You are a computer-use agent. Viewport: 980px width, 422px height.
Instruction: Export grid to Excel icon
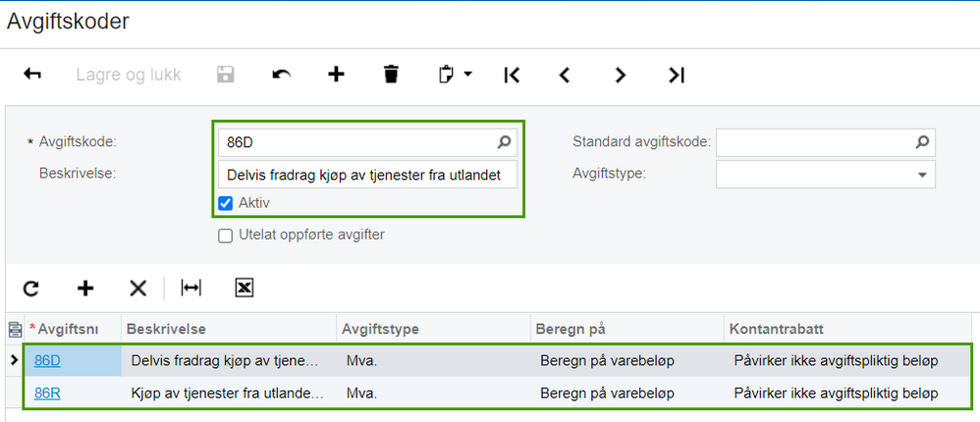[x=245, y=288]
